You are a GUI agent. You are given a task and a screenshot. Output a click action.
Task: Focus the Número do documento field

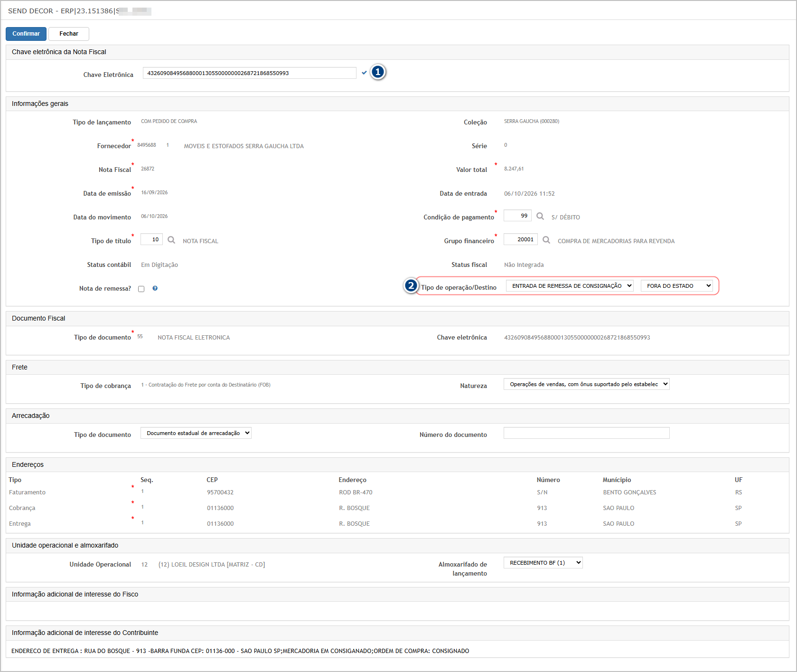tap(587, 433)
